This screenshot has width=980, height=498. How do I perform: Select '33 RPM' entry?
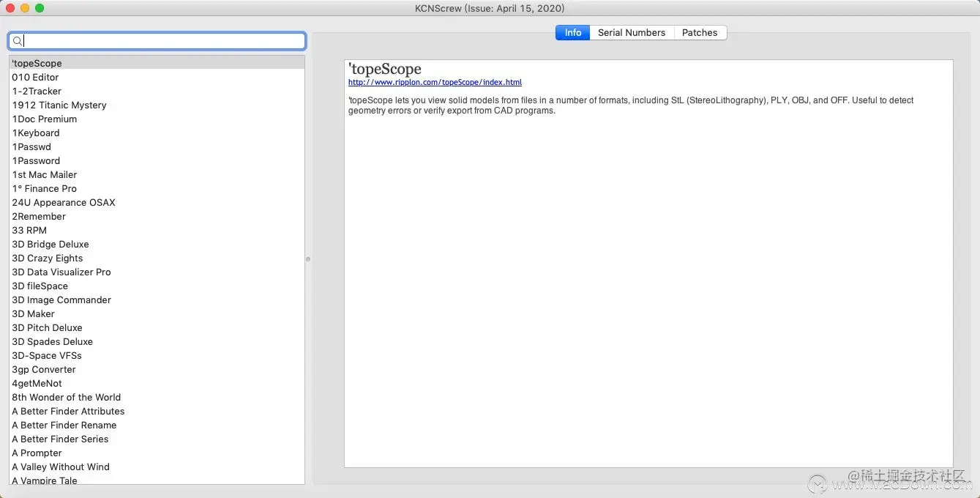coord(157,230)
